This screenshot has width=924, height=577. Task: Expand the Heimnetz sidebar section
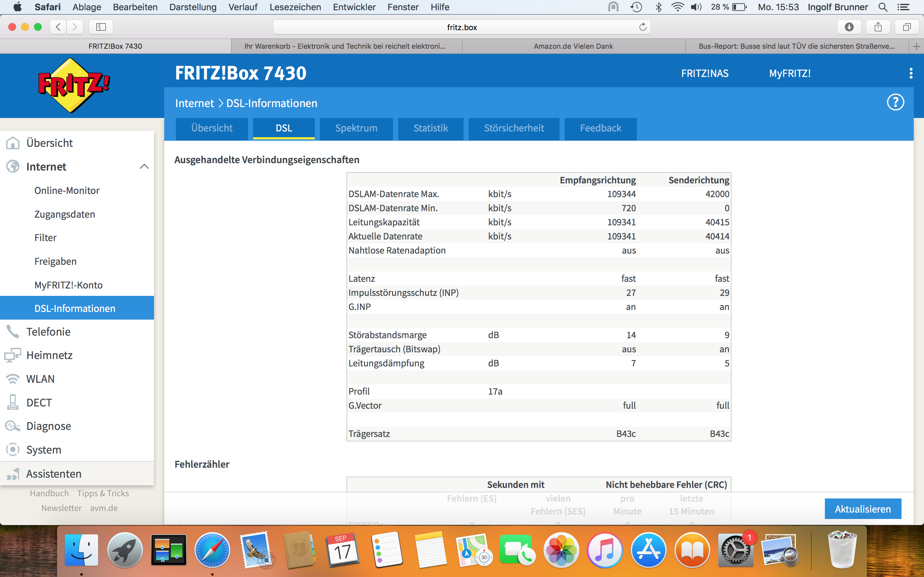(x=49, y=355)
